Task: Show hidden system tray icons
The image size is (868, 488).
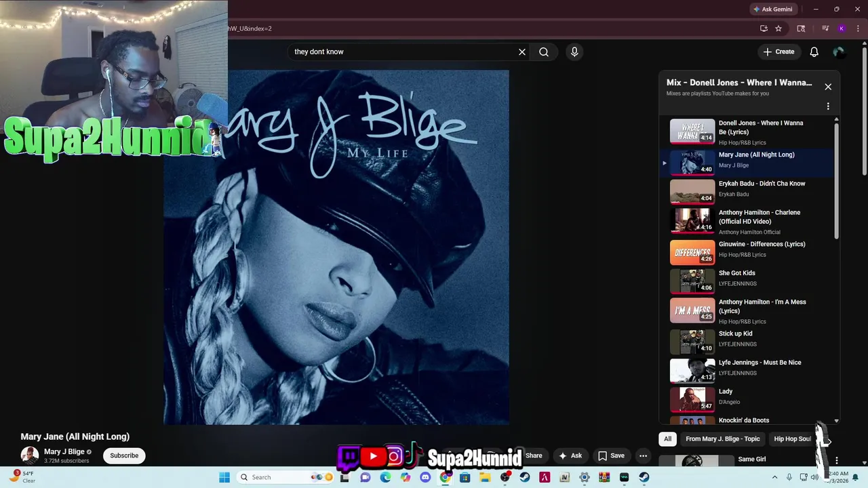Action: (775, 477)
